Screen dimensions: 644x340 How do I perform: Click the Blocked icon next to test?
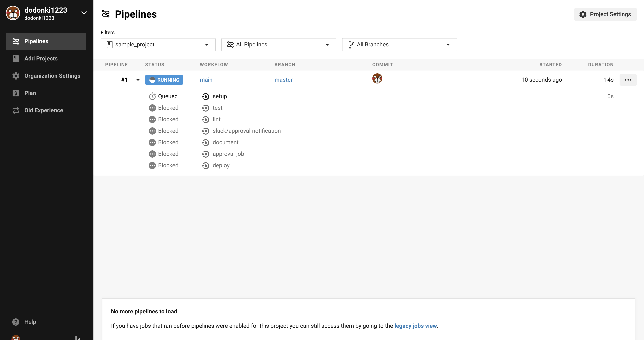click(152, 108)
